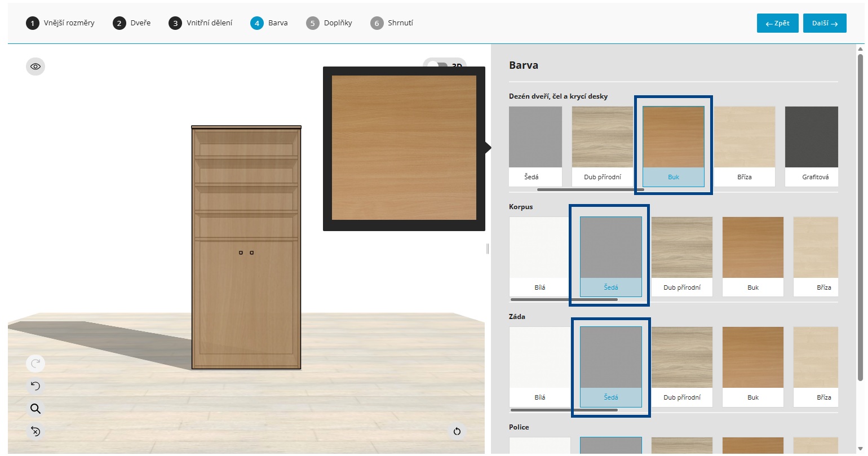Click the undo arrow icon
This screenshot has width=868, height=456.
[x=36, y=386]
